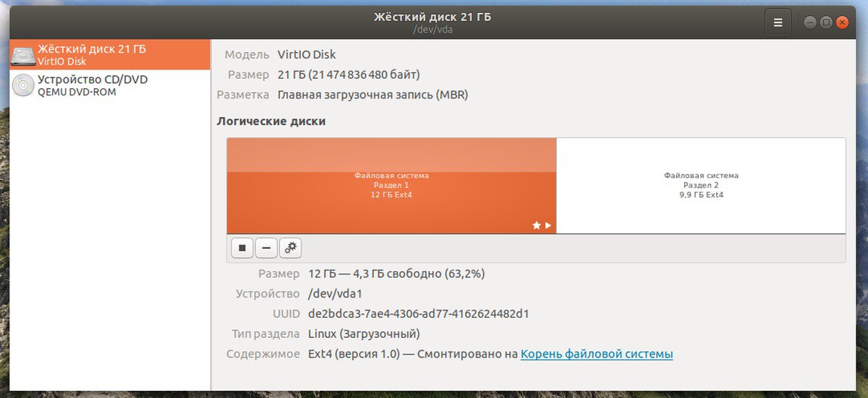The height and width of the screenshot is (398, 868).
Task: Minimize the Disks window
Action: click(x=809, y=22)
